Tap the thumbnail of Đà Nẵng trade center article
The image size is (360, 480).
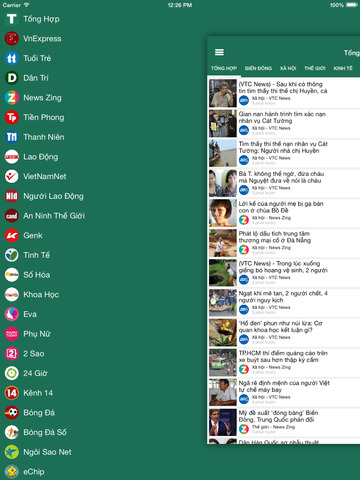click(223, 243)
